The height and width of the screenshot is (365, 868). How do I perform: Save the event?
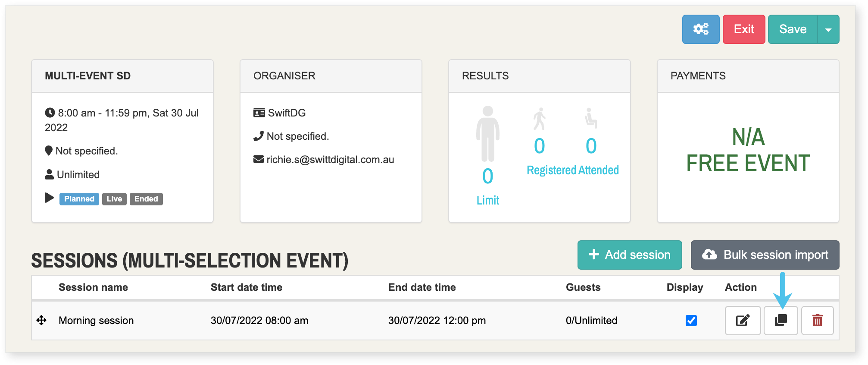pos(793,29)
